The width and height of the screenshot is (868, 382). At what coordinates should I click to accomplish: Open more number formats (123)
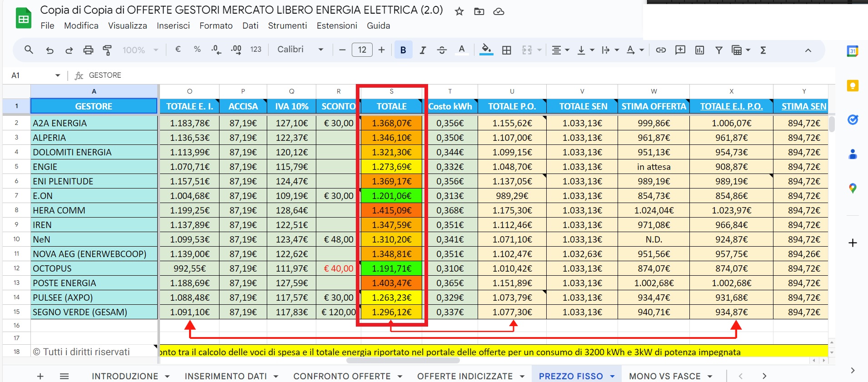[x=256, y=50]
